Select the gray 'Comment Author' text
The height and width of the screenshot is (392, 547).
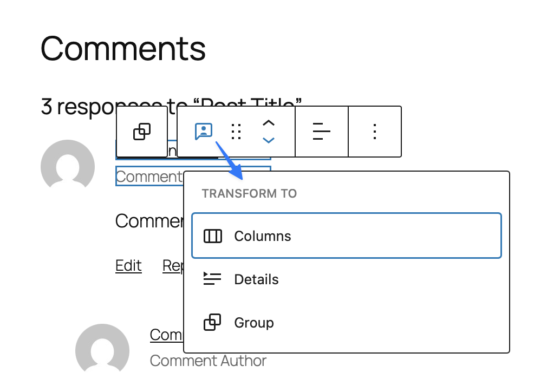point(208,361)
